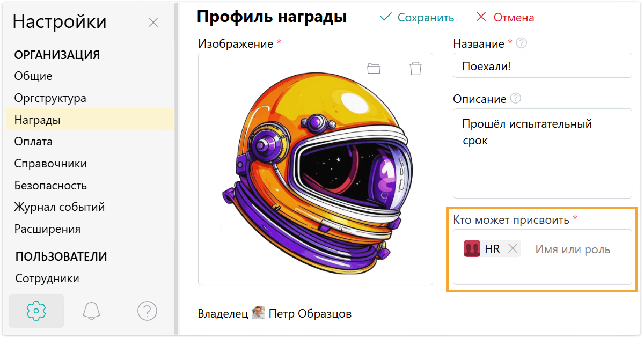Open notifications bell icon
This screenshot has width=644, height=338.
(x=92, y=311)
